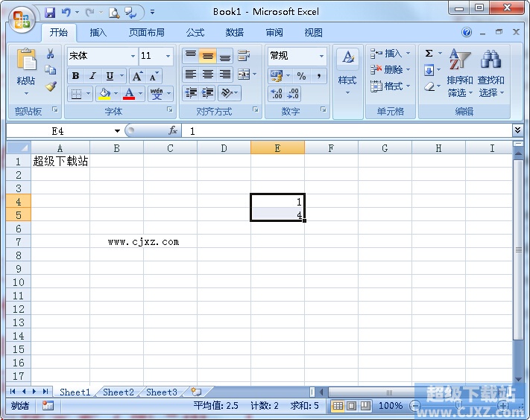This screenshot has width=530, height=420.
Task: Insert AutoSum with the sigma icon
Action: (x=429, y=54)
